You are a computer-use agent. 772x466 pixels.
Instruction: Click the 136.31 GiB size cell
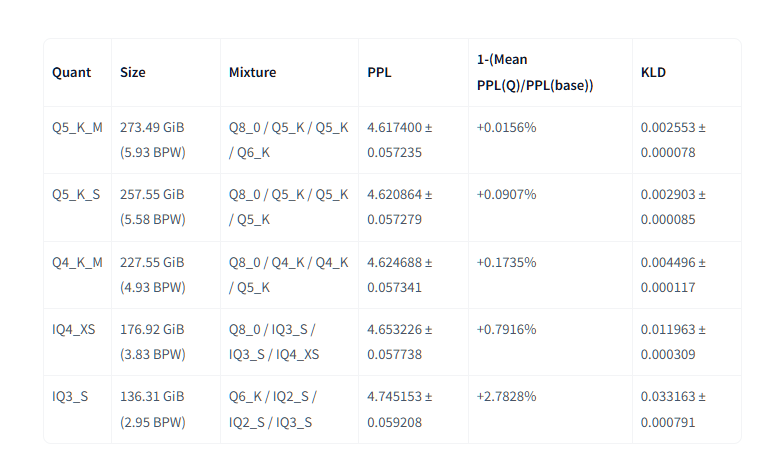(152, 409)
